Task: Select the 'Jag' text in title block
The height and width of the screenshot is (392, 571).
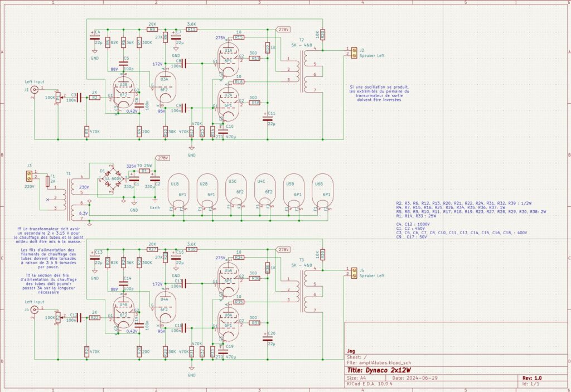Action: pyautogui.click(x=350, y=351)
